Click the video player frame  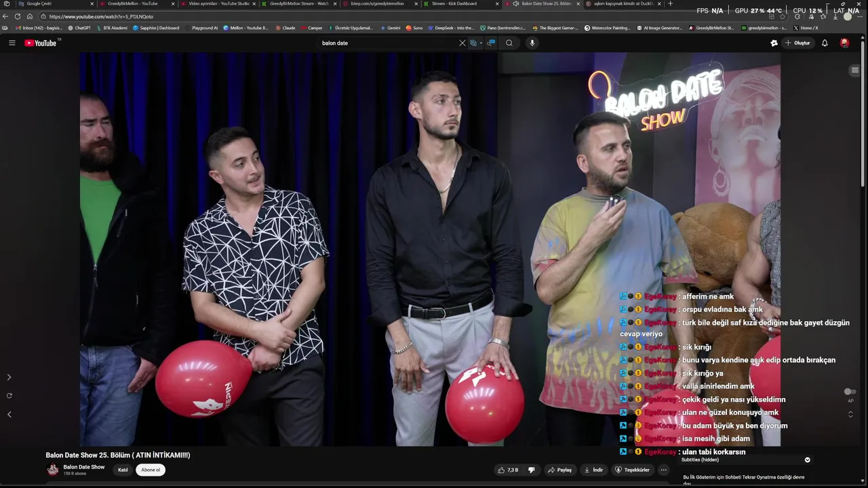[430, 249]
